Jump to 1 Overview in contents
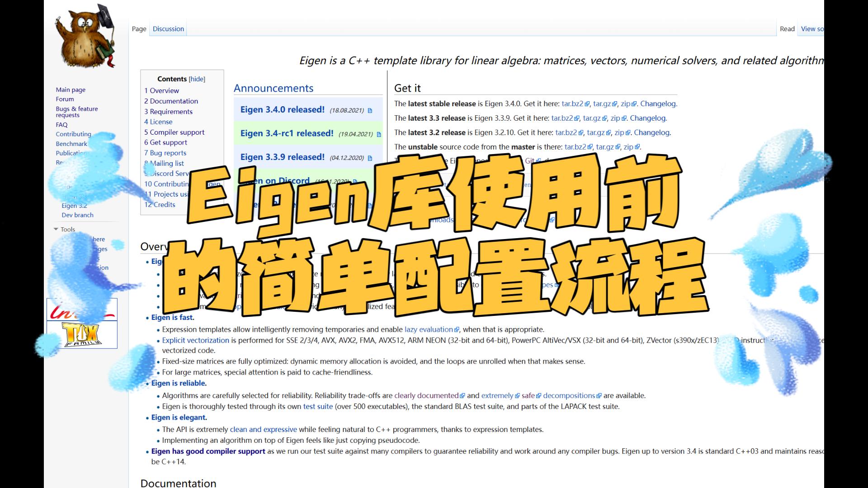Screen dimensions: 868x488 [x=161, y=91]
